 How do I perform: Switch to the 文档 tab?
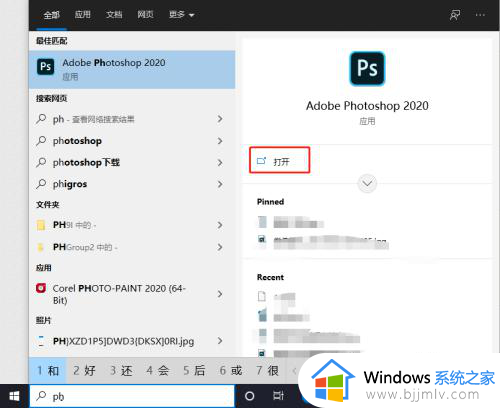[x=114, y=15]
